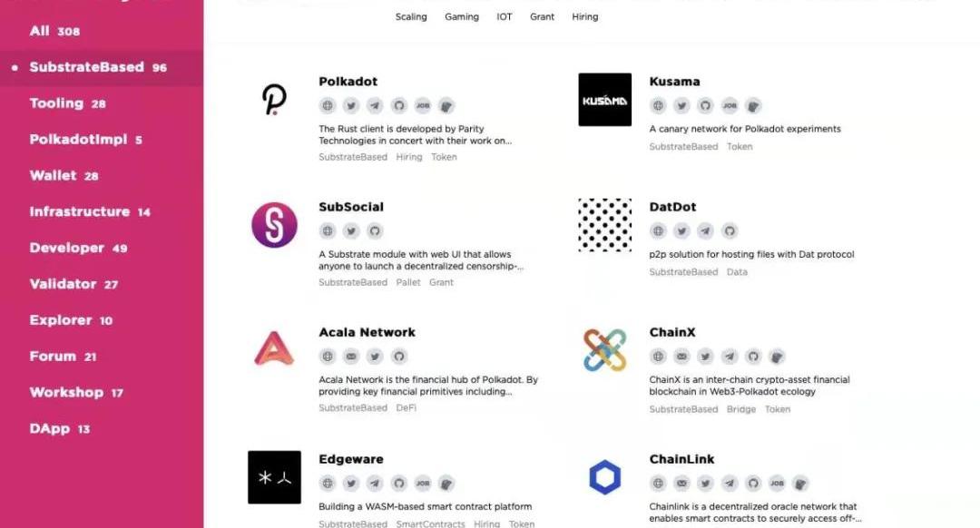The image size is (980, 528).
Task: Click the DeFi tag under Acala Network
Action: [405, 408]
